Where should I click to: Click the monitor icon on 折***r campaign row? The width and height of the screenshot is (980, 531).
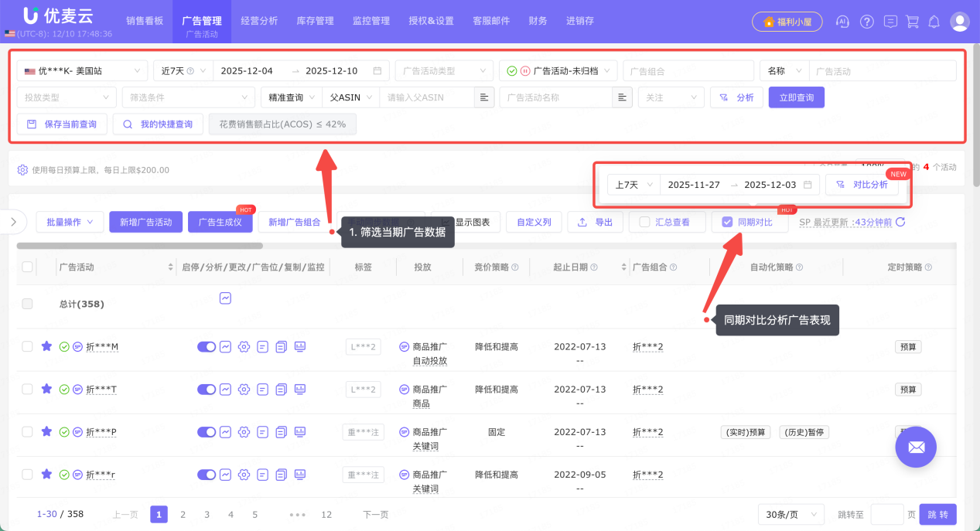(300, 474)
